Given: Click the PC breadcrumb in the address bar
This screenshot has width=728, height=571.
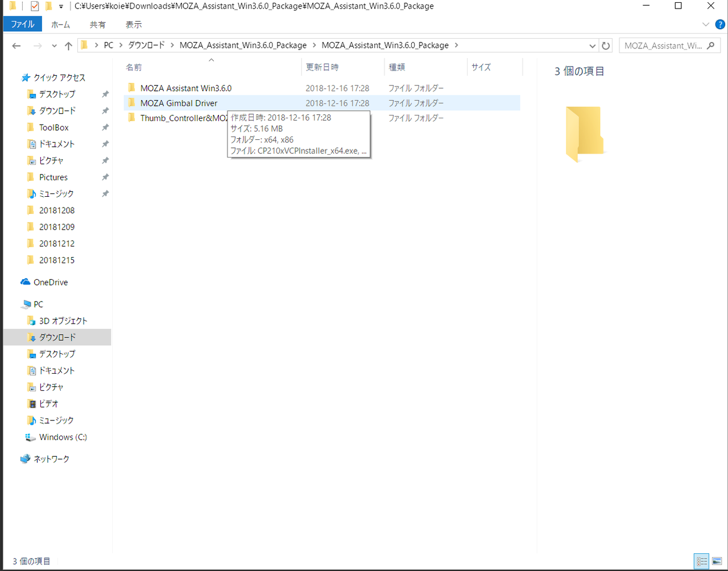Looking at the screenshot, I should pyautogui.click(x=109, y=45).
